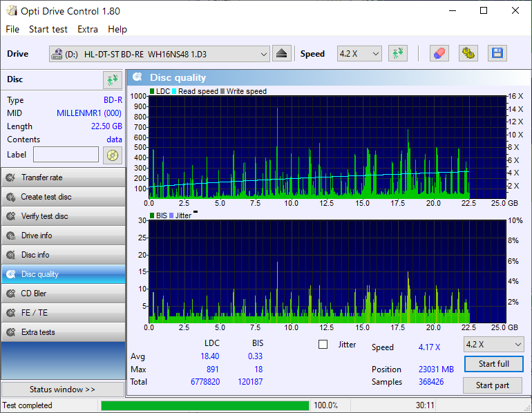Click the green progress bar in the status bar
Viewport: 532px width, 413px height.
tap(205, 405)
